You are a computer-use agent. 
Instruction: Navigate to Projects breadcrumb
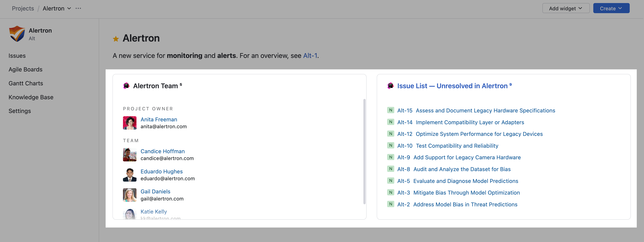tap(23, 8)
